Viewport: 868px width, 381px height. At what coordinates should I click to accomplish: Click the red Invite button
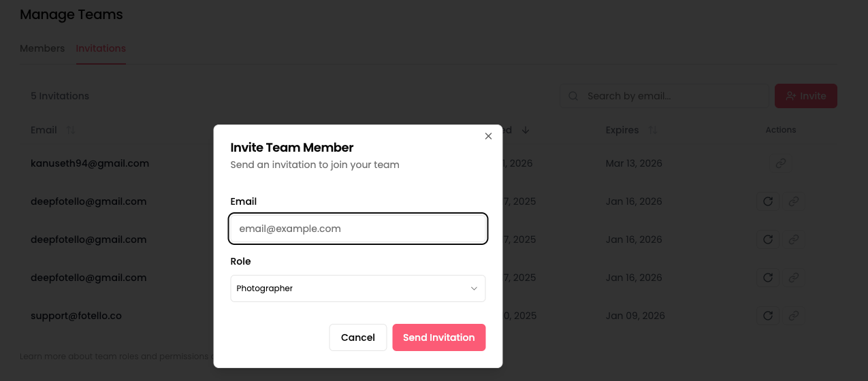tap(805, 96)
